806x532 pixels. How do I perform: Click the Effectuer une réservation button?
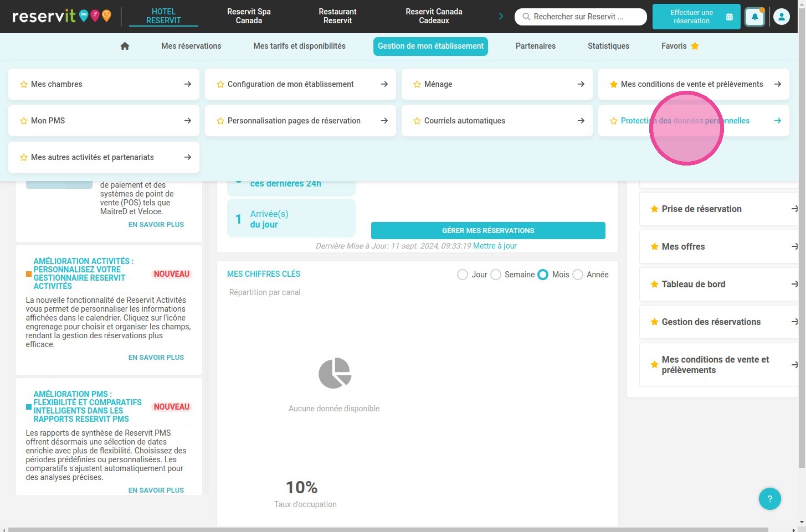point(696,17)
